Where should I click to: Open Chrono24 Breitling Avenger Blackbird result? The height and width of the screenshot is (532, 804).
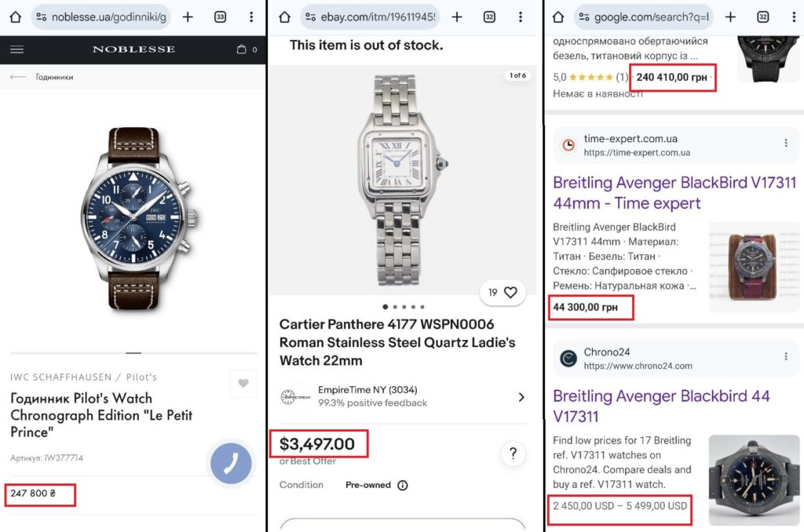[x=661, y=406]
